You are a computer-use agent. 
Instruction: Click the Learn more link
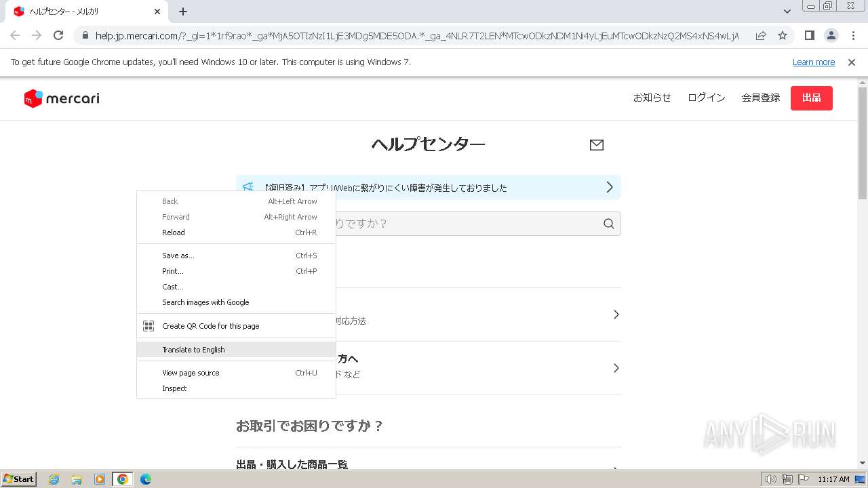(x=814, y=62)
